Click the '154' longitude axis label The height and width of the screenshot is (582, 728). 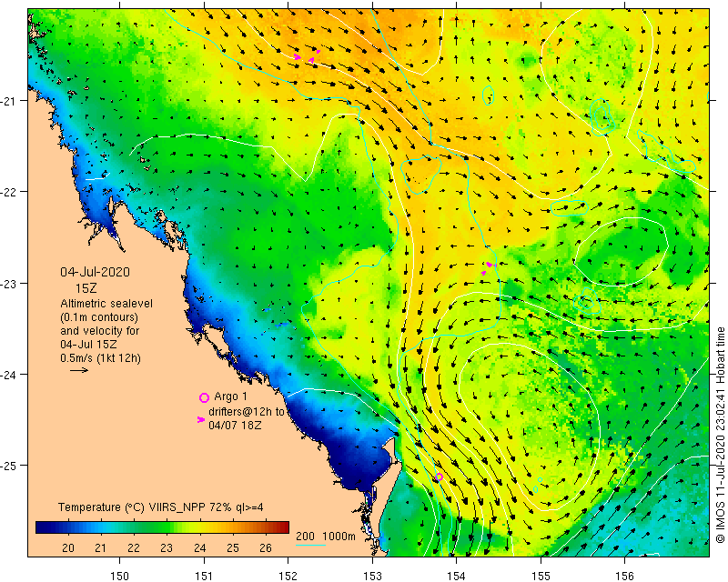457,577
